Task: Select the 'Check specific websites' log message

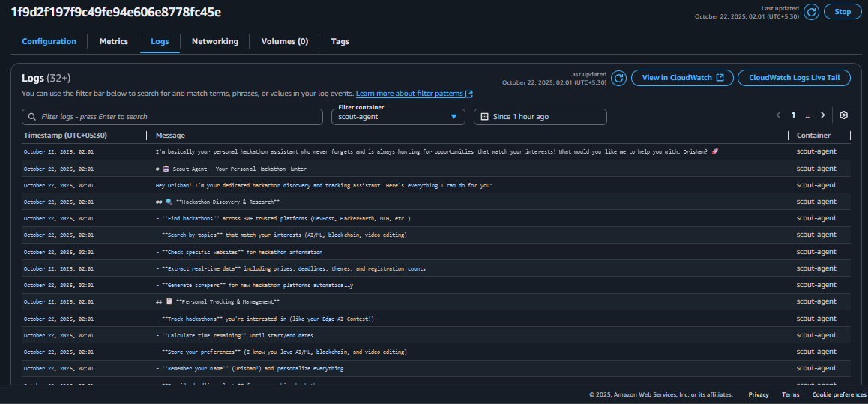Action: click(239, 252)
